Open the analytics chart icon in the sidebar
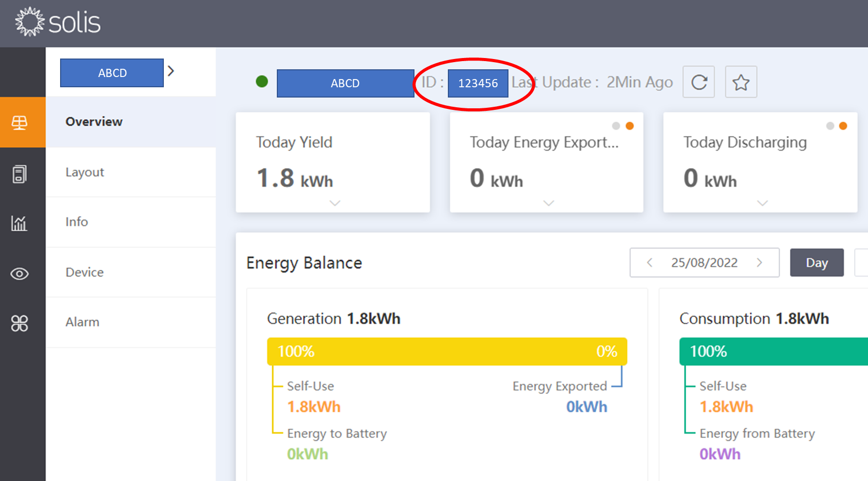868x481 pixels. (20, 223)
